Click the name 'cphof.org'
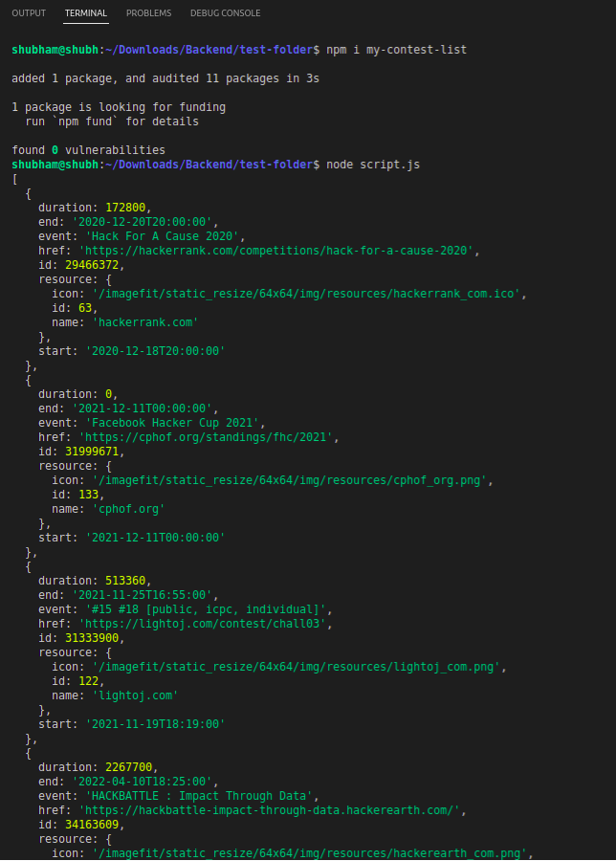 (x=128, y=509)
